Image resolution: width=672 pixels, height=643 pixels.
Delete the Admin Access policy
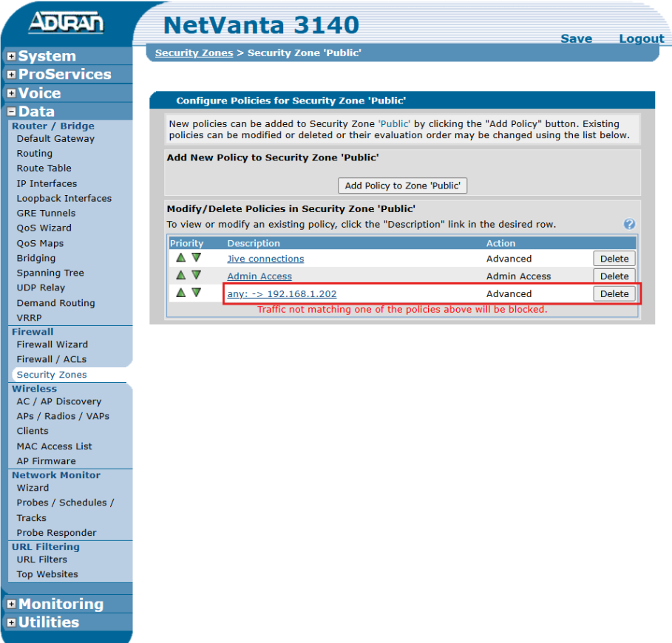(614, 276)
